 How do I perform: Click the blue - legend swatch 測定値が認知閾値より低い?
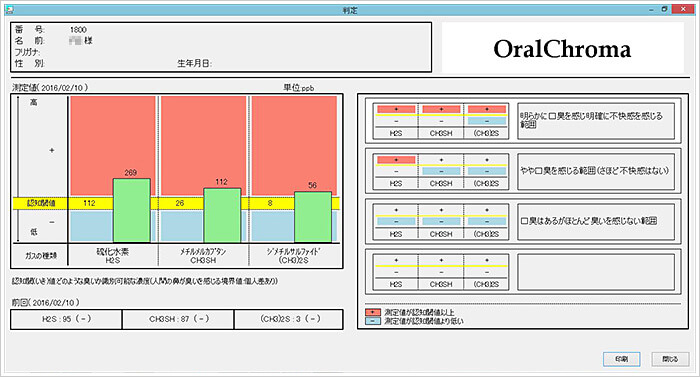(x=372, y=321)
